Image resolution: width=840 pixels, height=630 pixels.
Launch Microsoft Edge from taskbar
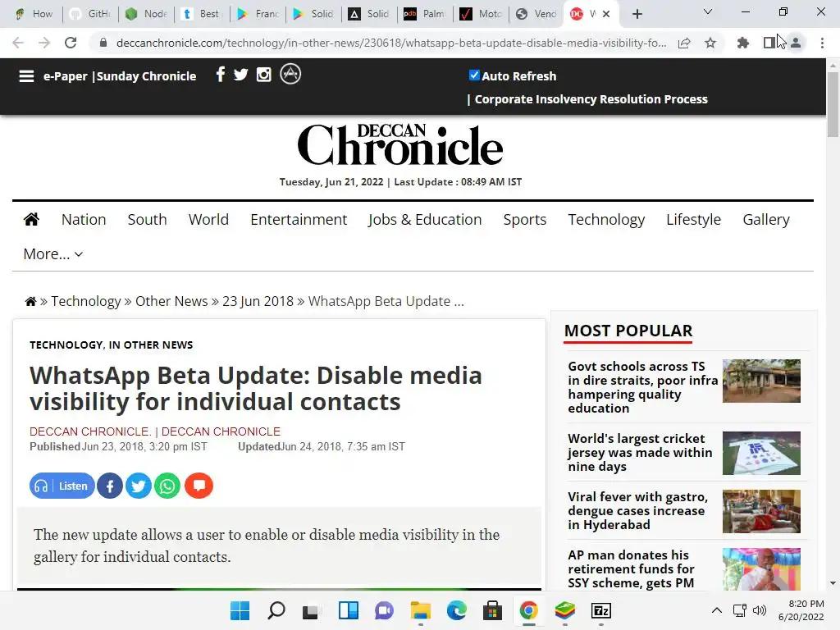tap(456, 610)
